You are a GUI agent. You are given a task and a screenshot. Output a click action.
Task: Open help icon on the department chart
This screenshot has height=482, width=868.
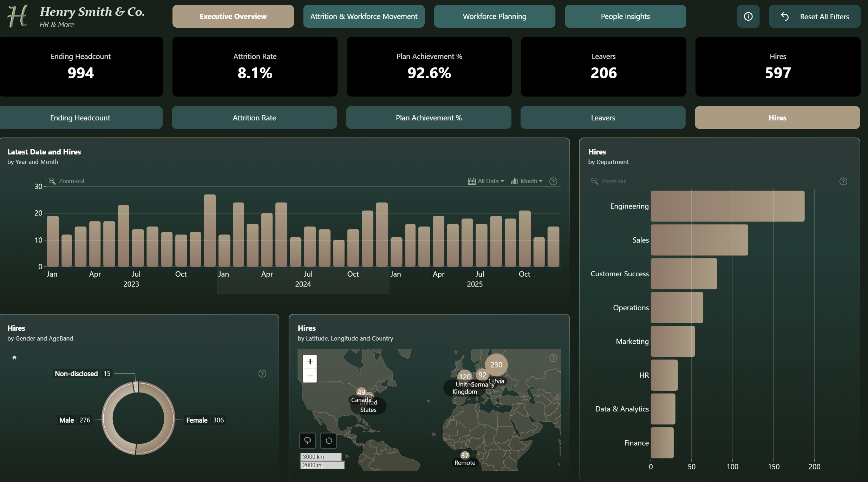click(843, 181)
